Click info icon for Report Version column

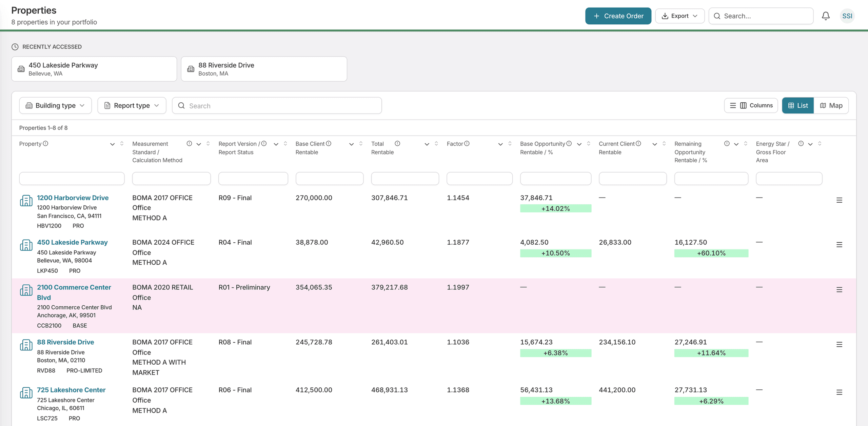(264, 144)
